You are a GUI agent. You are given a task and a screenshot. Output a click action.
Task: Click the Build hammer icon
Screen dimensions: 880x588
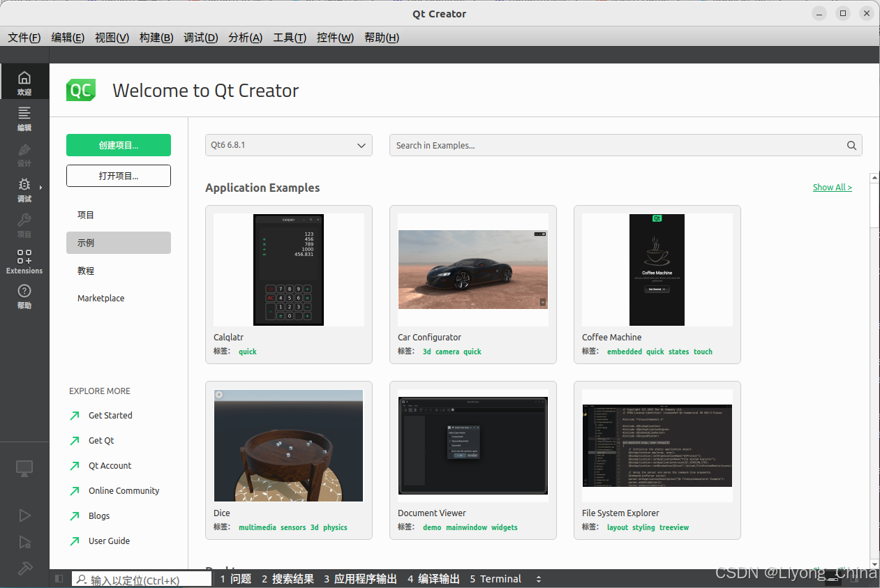point(24,568)
